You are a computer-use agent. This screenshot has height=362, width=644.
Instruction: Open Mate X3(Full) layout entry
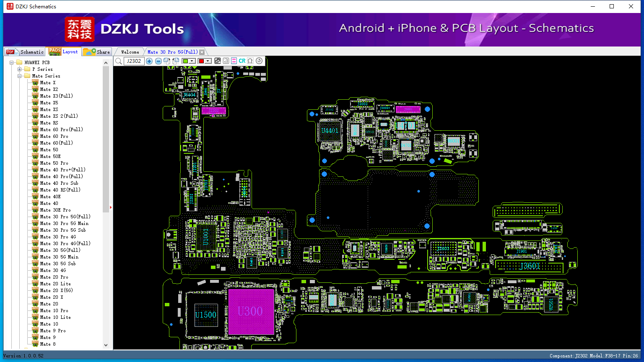[x=57, y=96]
